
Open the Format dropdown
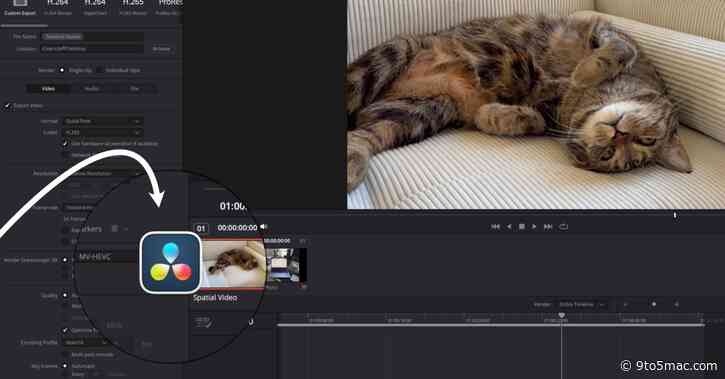click(103, 121)
